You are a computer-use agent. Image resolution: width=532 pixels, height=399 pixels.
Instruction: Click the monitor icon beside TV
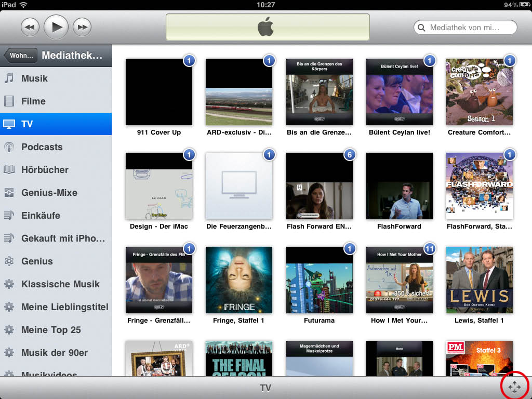point(9,124)
